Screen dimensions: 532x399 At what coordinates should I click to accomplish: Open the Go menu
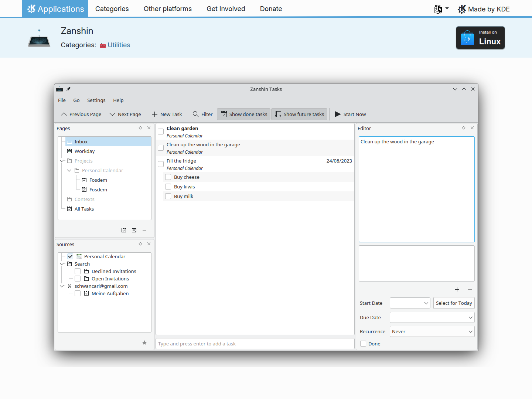point(76,100)
